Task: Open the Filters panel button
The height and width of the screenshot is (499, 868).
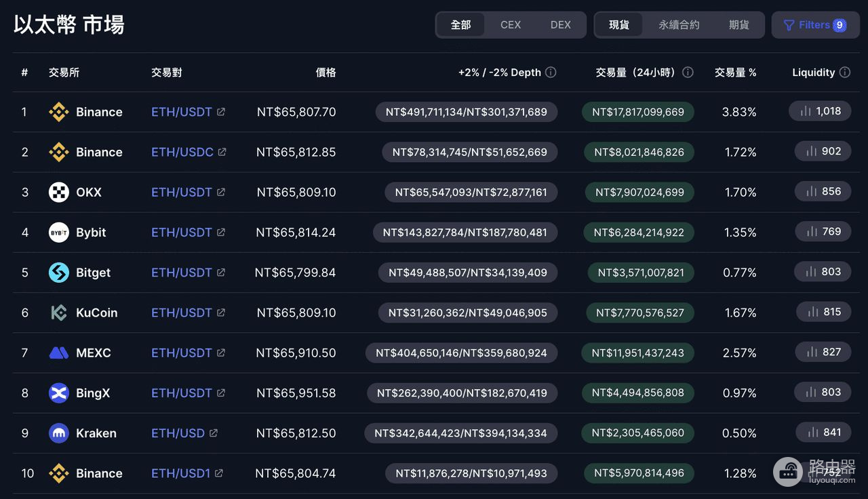Action: pyautogui.click(x=816, y=25)
